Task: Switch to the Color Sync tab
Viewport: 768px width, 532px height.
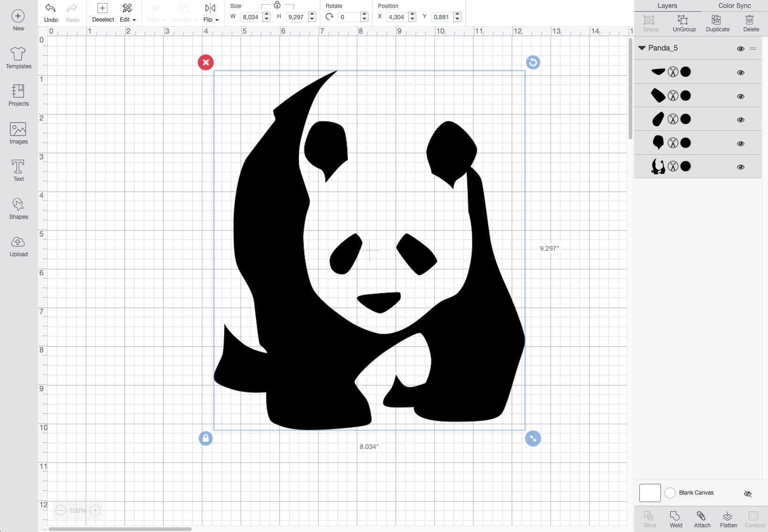Action: (x=734, y=6)
